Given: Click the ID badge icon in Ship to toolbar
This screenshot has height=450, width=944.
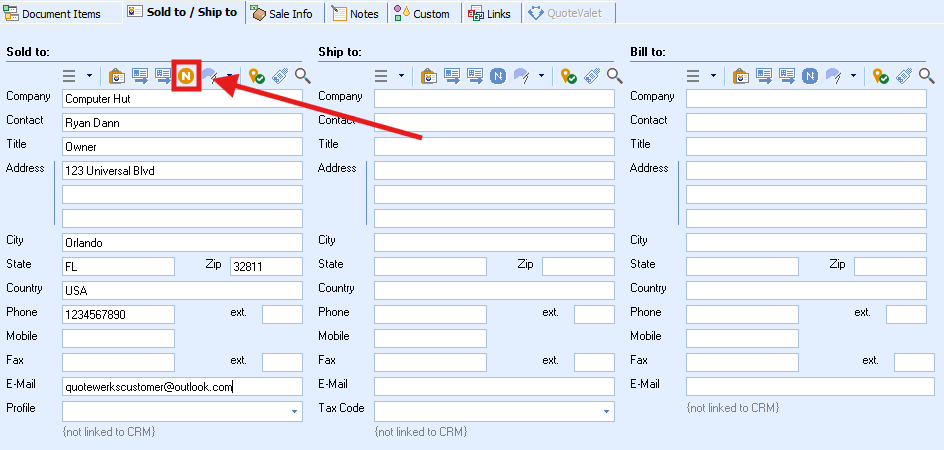Looking at the screenshot, I should point(428,76).
